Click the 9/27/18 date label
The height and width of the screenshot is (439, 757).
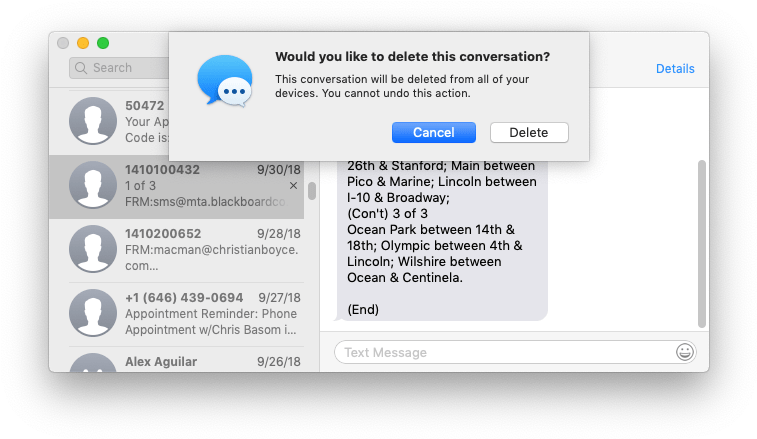[x=279, y=297]
